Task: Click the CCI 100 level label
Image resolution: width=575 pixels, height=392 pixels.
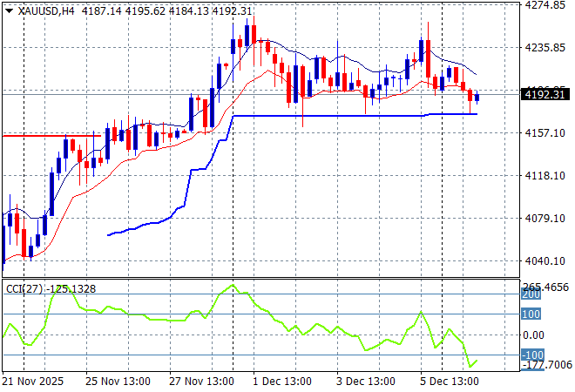Action: [531, 314]
